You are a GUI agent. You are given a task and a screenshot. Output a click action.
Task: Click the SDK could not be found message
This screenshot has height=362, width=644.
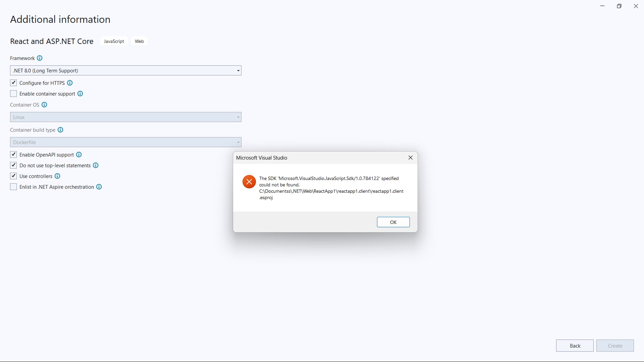coord(331,188)
